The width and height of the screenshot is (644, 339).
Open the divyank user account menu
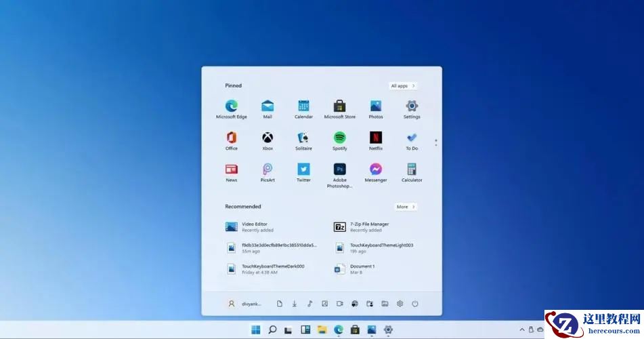pyautogui.click(x=244, y=304)
